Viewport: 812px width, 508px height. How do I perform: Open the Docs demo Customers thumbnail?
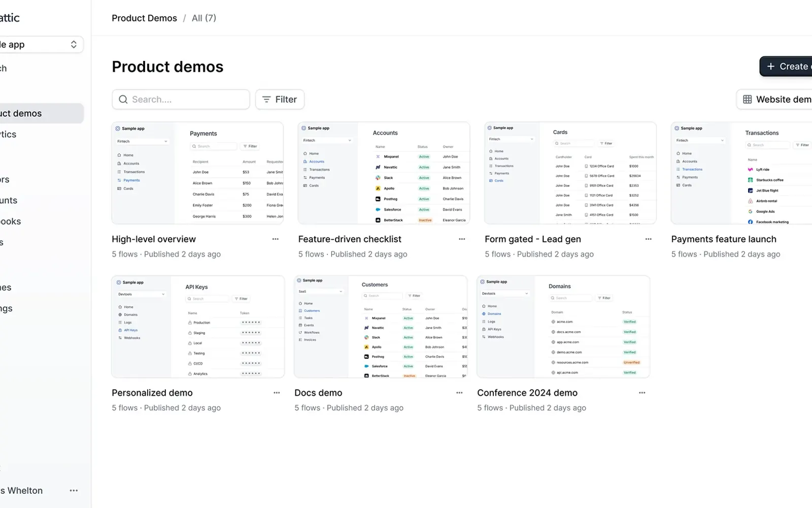tap(381, 327)
